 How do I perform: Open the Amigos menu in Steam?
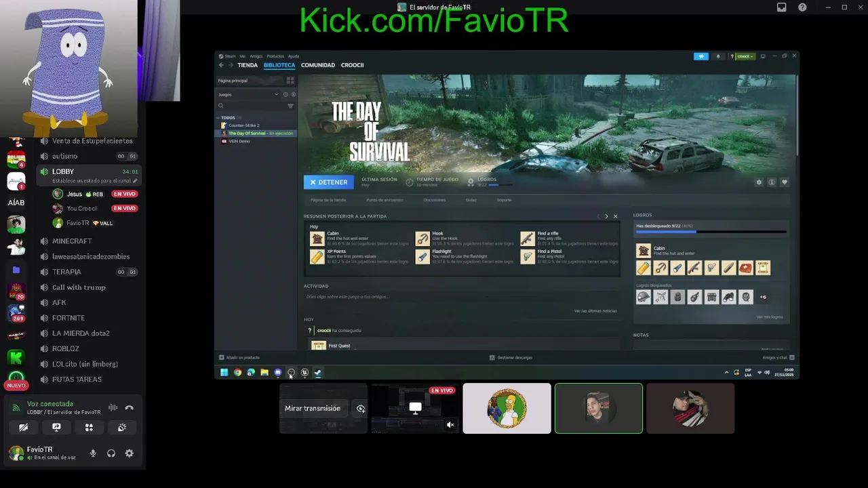pos(256,56)
